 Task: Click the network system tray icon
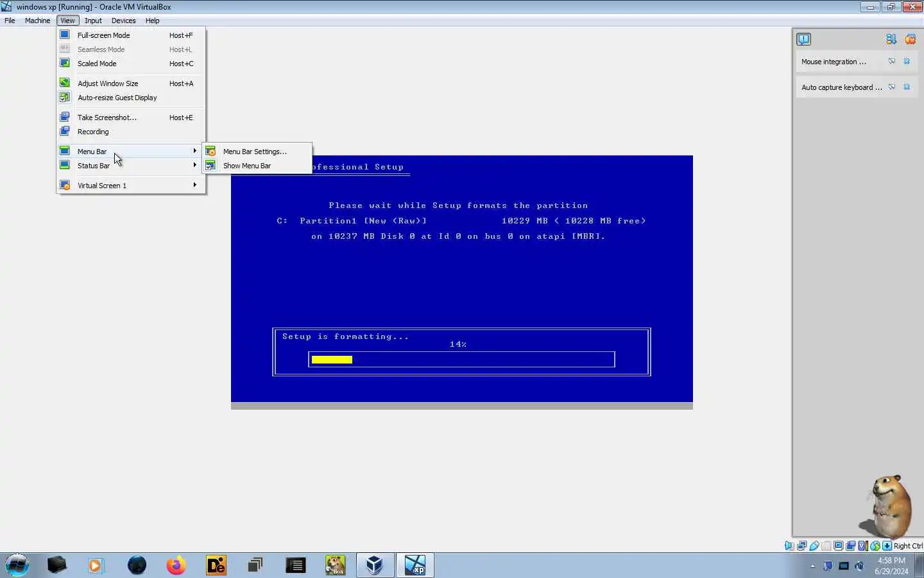point(844,566)
